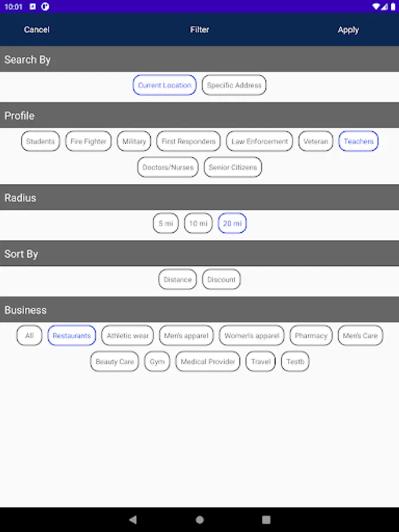Screen dimensions: 399x532
Task: Select Specific Address search option
Action: 234,85
